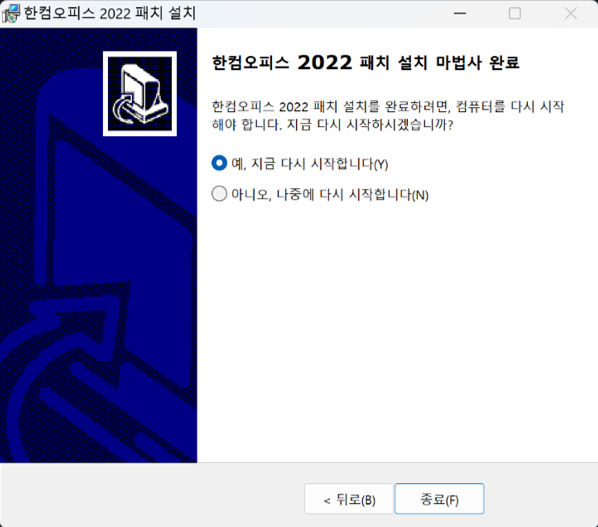Image resolution: width=598 pixels, height=527 pixels.
Task: Click the installer icon in the title bar
Action: [x=10, y=13]
